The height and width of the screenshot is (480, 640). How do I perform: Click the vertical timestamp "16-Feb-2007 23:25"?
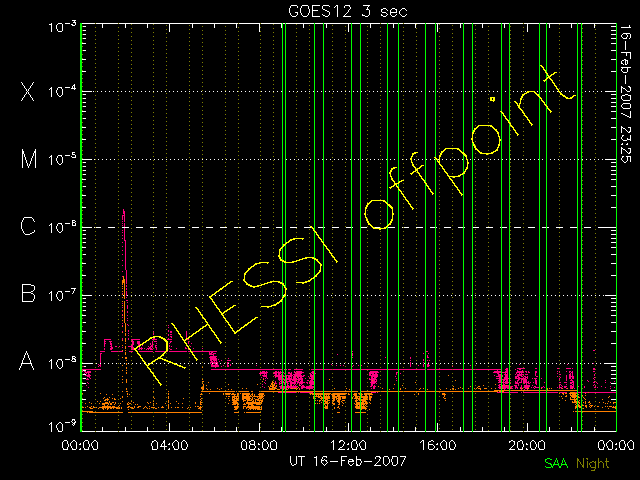(625, 94)
